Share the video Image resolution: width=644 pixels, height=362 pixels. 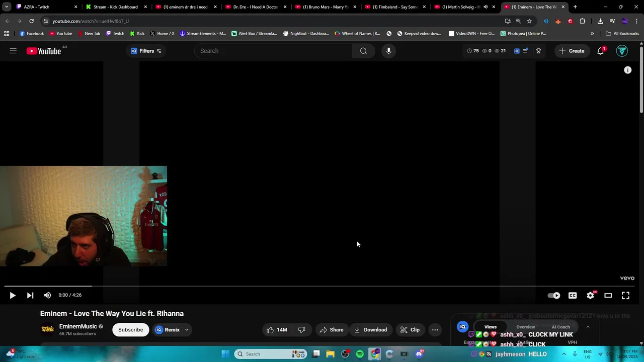click(x=332, y=330)
